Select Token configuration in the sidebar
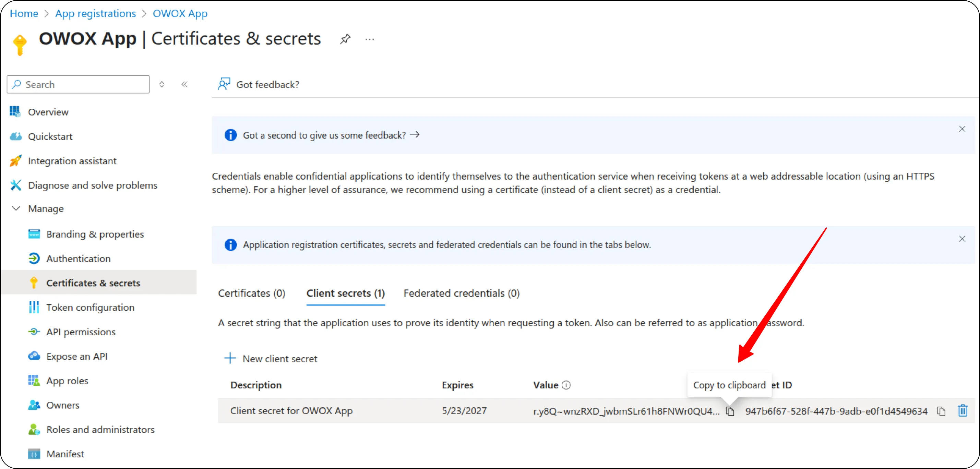 coord(90,307)
